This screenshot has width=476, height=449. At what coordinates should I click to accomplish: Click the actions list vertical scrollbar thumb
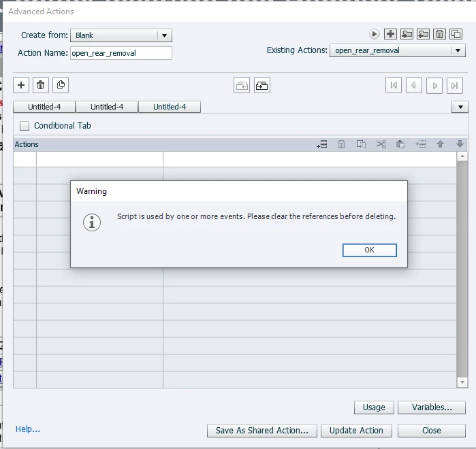462,269
